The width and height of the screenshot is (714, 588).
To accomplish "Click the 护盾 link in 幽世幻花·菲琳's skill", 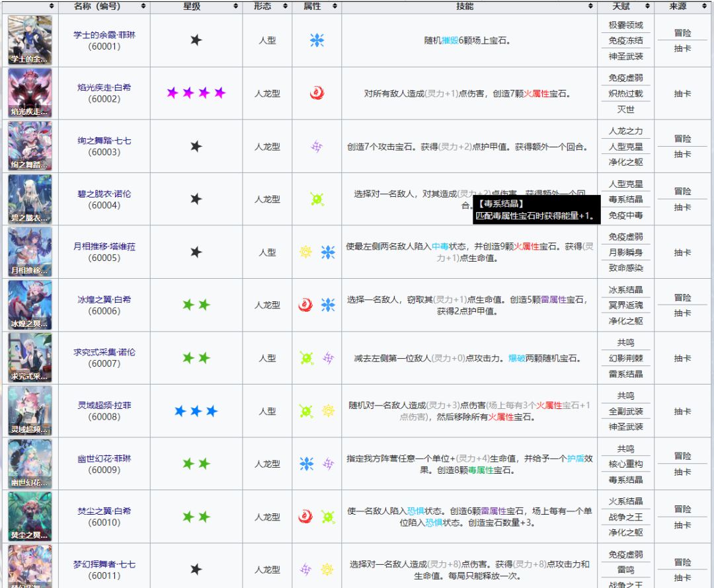I will [576, 459].
